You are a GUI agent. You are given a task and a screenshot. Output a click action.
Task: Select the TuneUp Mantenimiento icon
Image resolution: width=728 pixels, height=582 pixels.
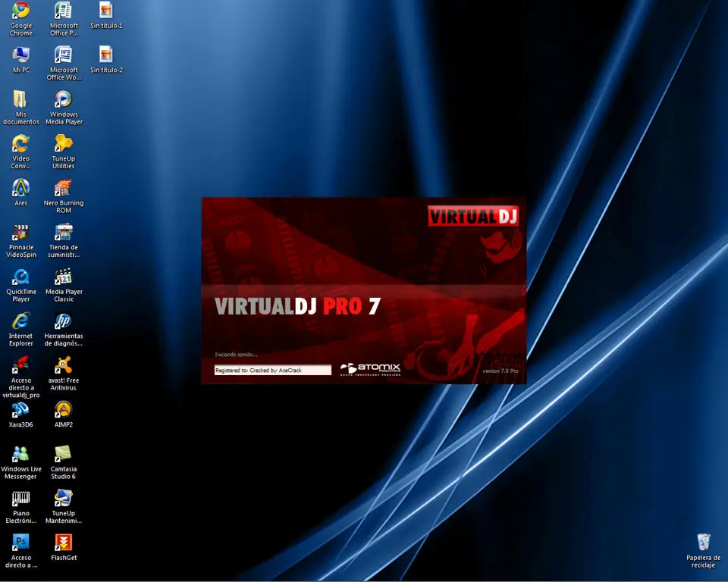(x=63, y=499)
